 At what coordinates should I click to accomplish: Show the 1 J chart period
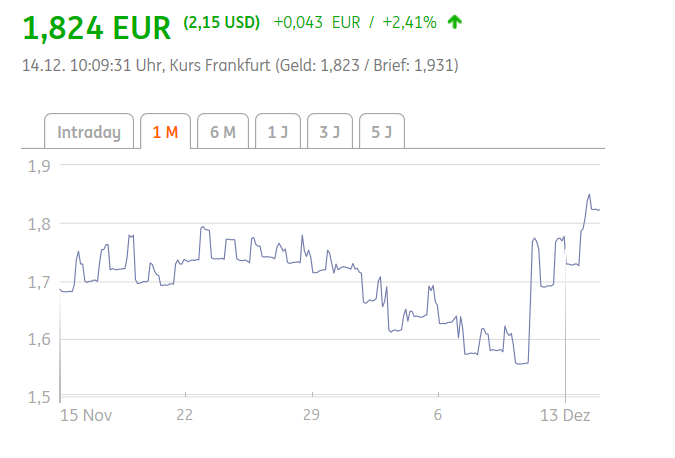pos(277,132)
